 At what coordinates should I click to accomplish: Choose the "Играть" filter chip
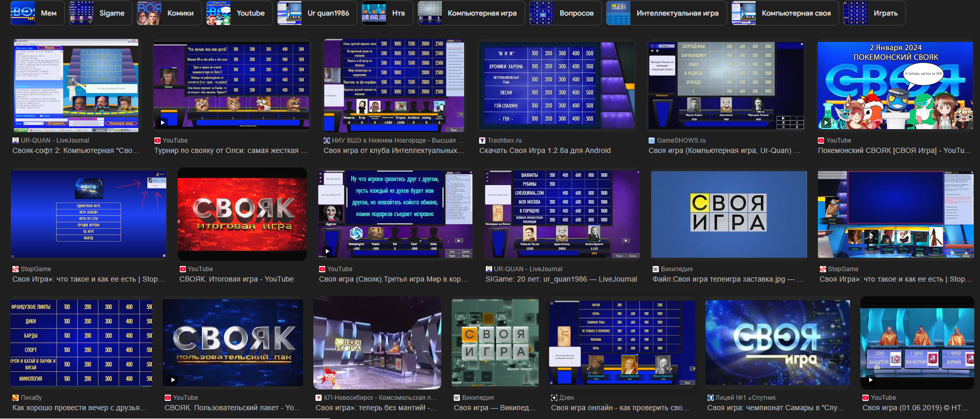click(x=874, y=13)
